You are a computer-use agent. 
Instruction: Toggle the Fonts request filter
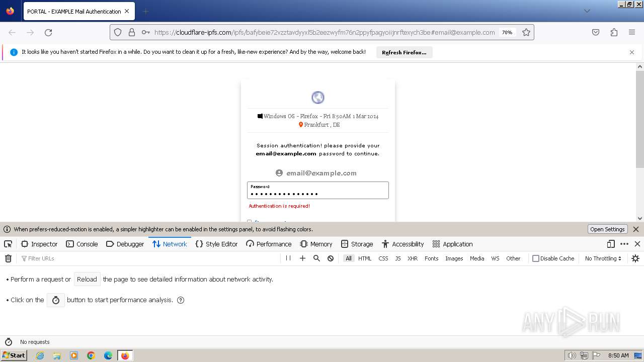click(x=432, y=258)
